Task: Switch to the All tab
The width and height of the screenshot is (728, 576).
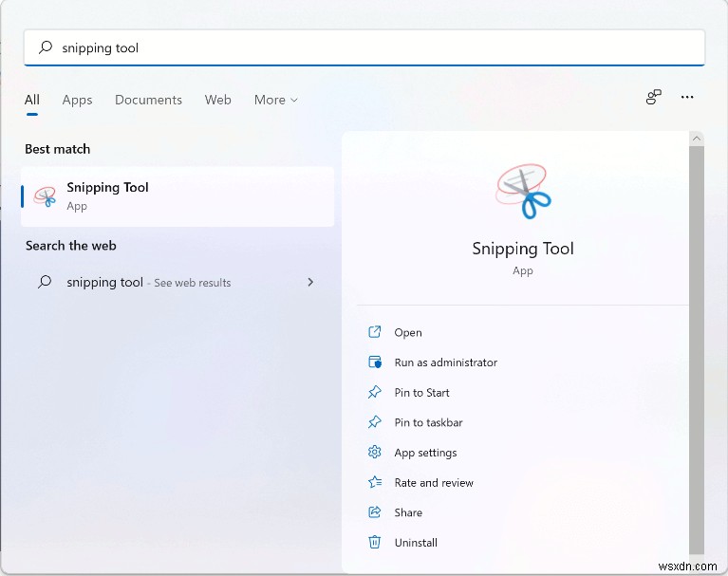Action: (32, 100)
